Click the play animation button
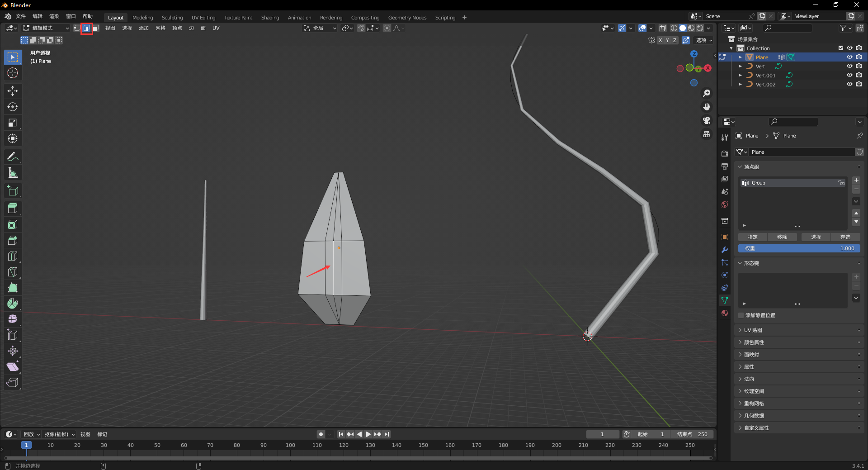This screenshot has height=470, width=868. (x=368, y=434)
